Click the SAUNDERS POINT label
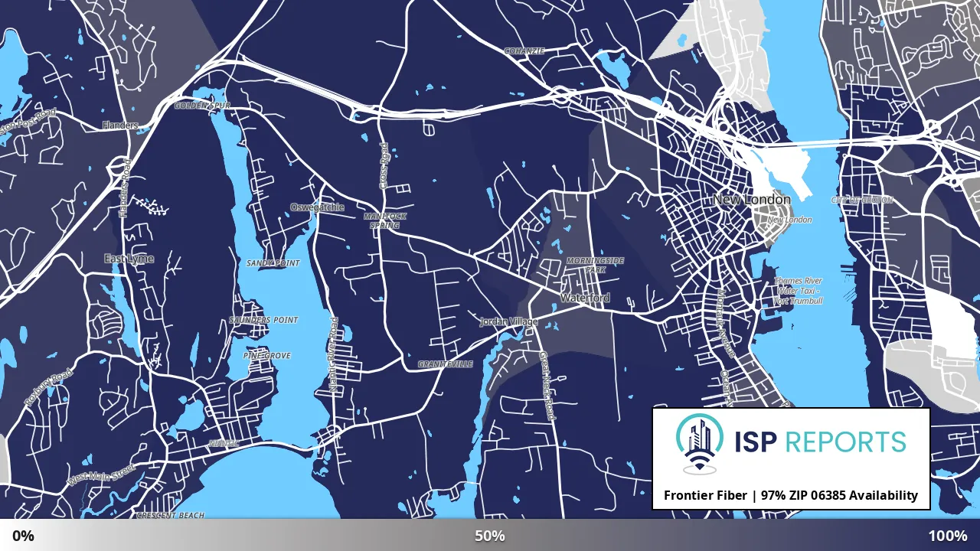 click(264, 320)
